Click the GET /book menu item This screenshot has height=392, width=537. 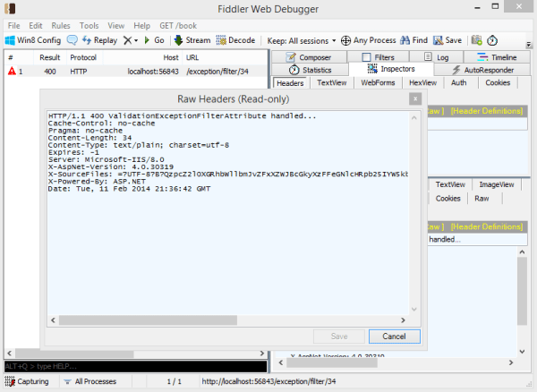(x=178, y=26)
